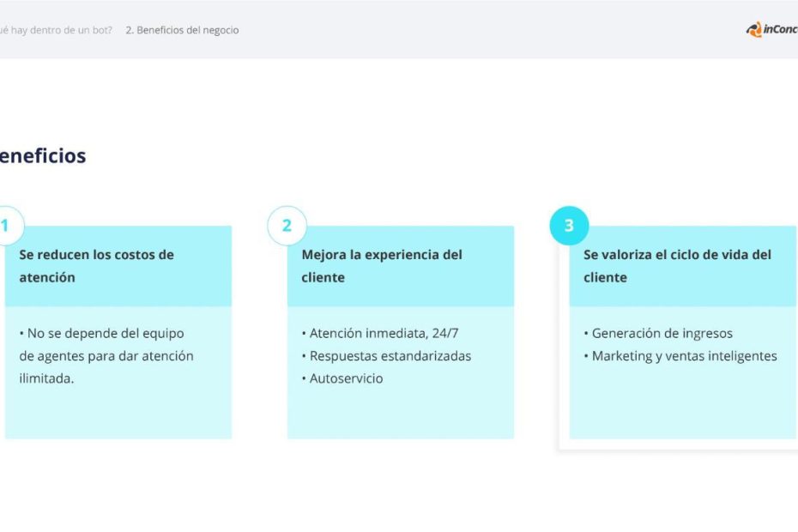Click the 'Autoservicio' bullet item
The width and height of the screenshot is (798, 532).
(x=346, y=378)
